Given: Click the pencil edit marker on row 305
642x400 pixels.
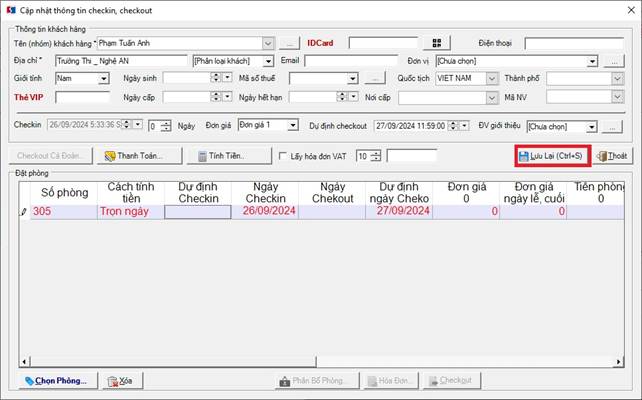Looking at the screenshot, I should pos(24,212).
